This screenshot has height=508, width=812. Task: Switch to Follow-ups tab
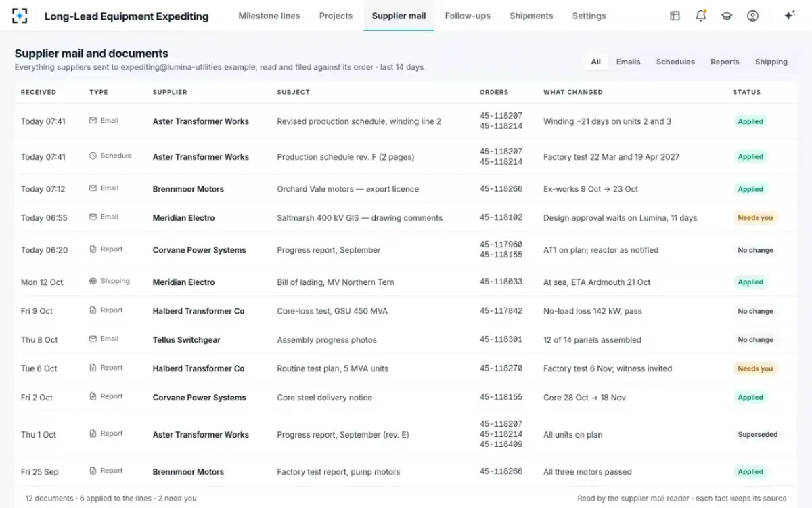click(468, 16)
